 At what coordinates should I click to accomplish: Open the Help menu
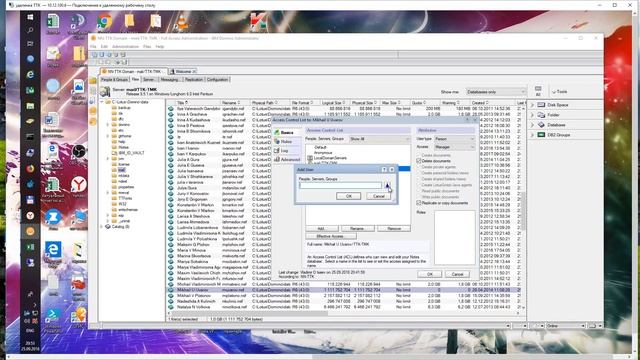(160, 47)
